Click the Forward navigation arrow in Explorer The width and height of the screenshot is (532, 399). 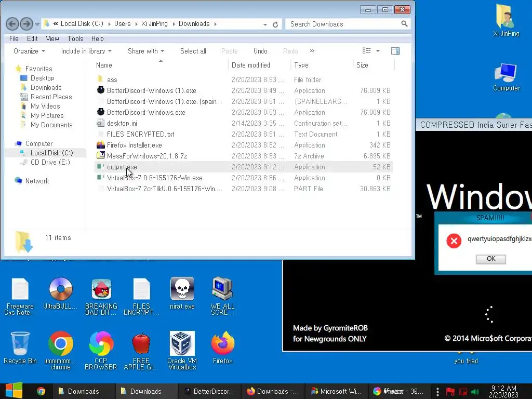tap(26, 24)
